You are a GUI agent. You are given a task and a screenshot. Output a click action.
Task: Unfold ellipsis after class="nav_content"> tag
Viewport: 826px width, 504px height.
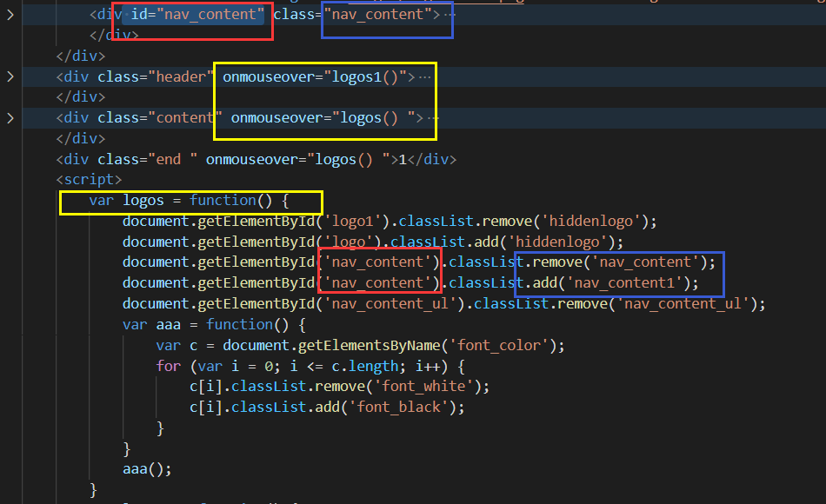click(x=450, y=15)
